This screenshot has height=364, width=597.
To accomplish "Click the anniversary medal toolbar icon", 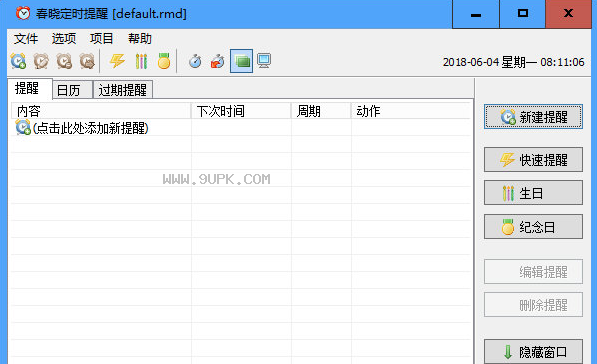I will point(164,61).
